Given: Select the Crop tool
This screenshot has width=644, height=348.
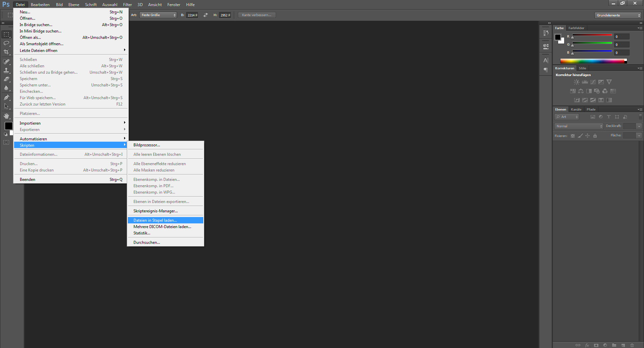Looking at the screenshot, I should [6, 52].
